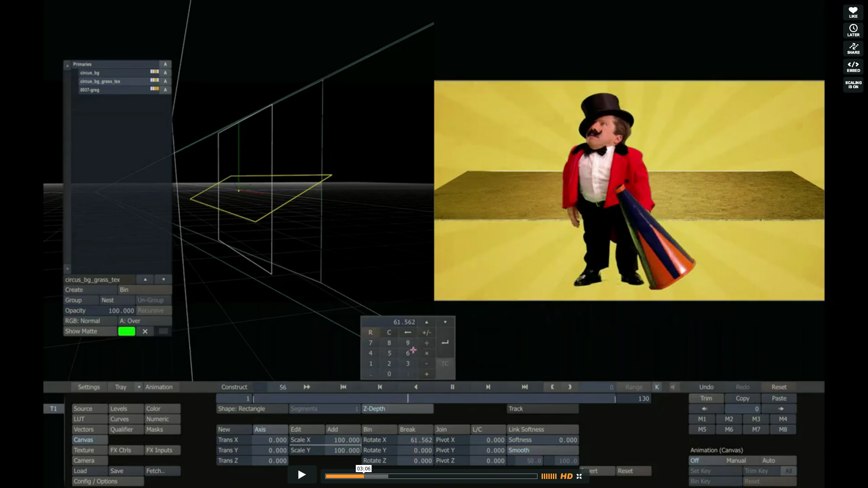Step back one frame in transport

(x=380, y=387)
